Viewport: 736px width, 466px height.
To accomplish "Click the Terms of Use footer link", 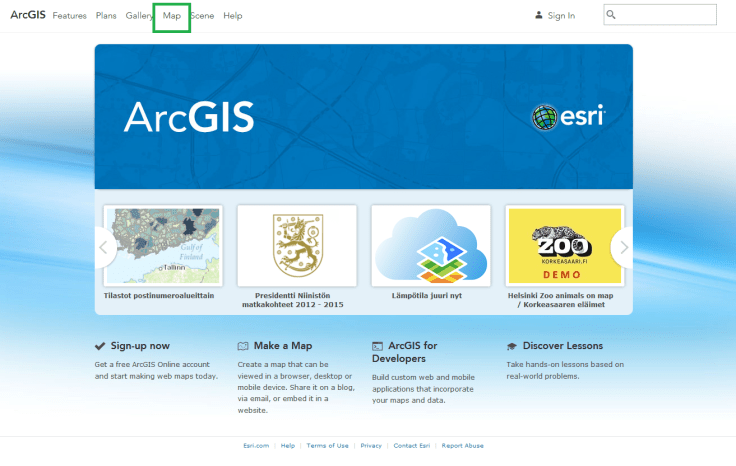I will (x=327, y=446).
